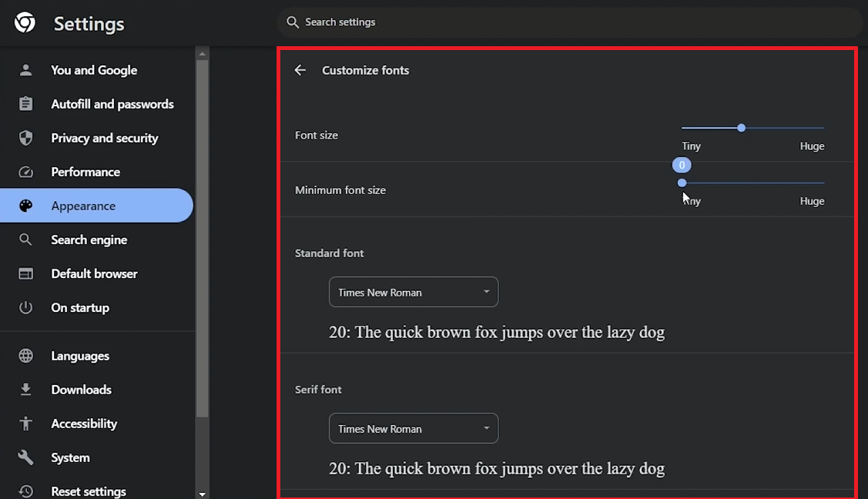Click the search magnifier icon
Screen dimensions: 868x499
click(293, 22)
